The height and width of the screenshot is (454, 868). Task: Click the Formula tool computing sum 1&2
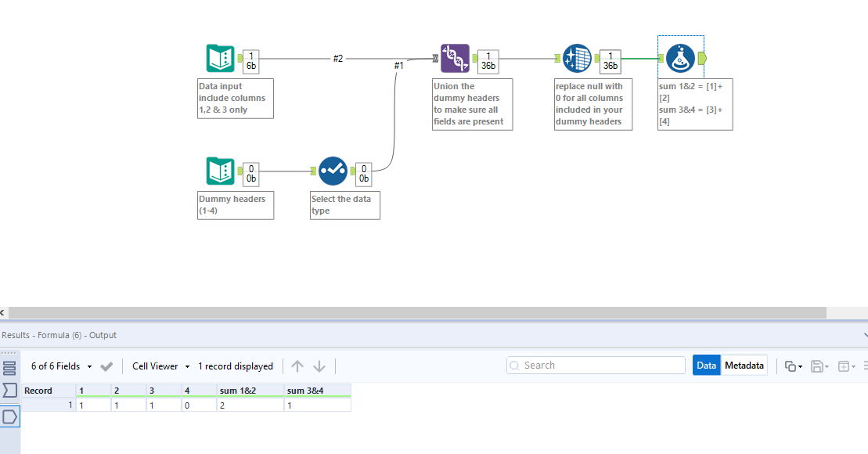pyautogui.click(x=679, y=57)
